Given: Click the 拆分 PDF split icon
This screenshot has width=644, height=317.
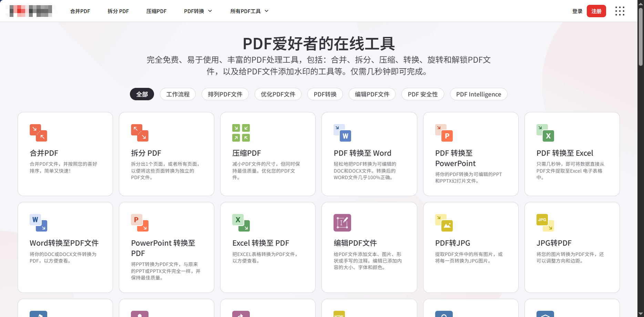Looking at the screenshot, I should tap(140, 133).
